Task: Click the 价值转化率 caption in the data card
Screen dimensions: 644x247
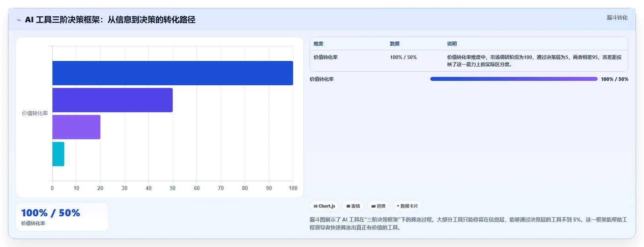Action: tap(33, 223)
